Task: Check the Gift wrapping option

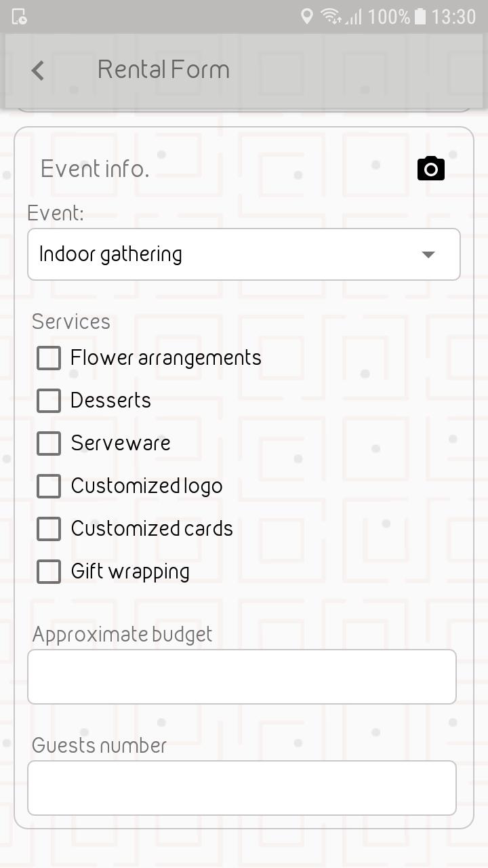Action: (49, 572)
